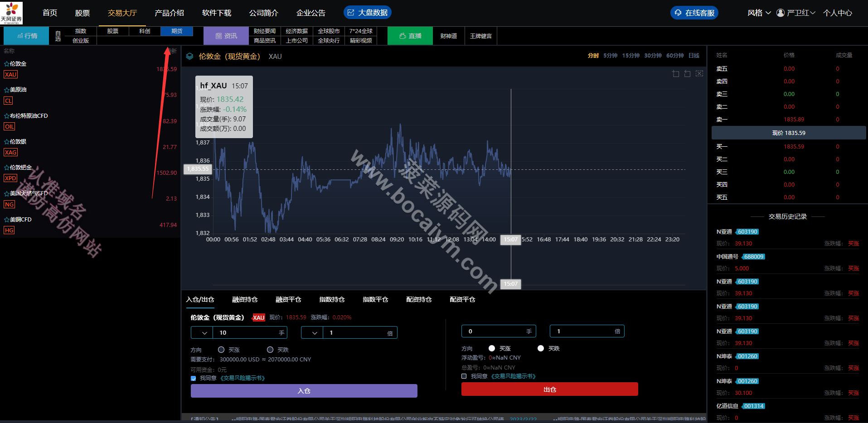
Task: Click the 卖一 price 1835.89
Action: click(794, 120)
